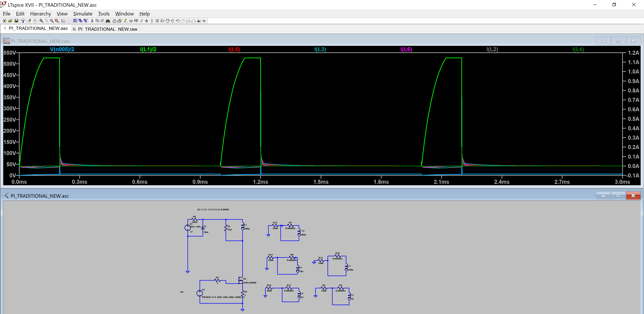Click the Cut scissors icon

pos(92,21)
